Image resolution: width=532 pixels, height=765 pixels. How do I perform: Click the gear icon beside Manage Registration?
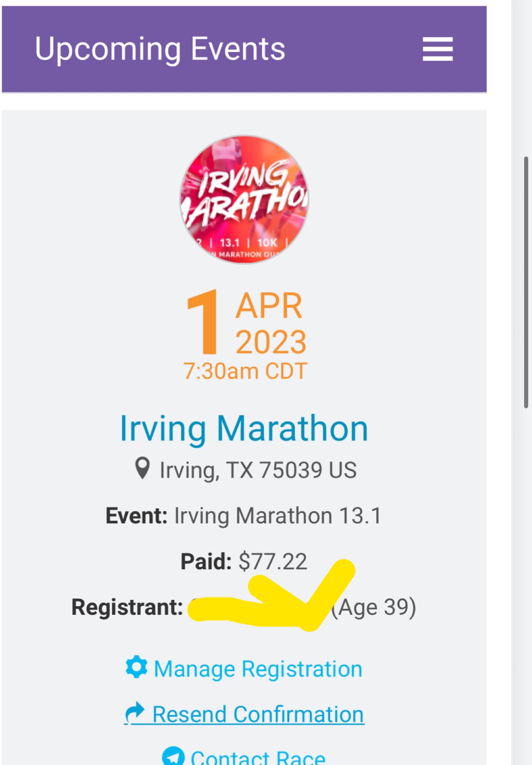coord(136,667)
